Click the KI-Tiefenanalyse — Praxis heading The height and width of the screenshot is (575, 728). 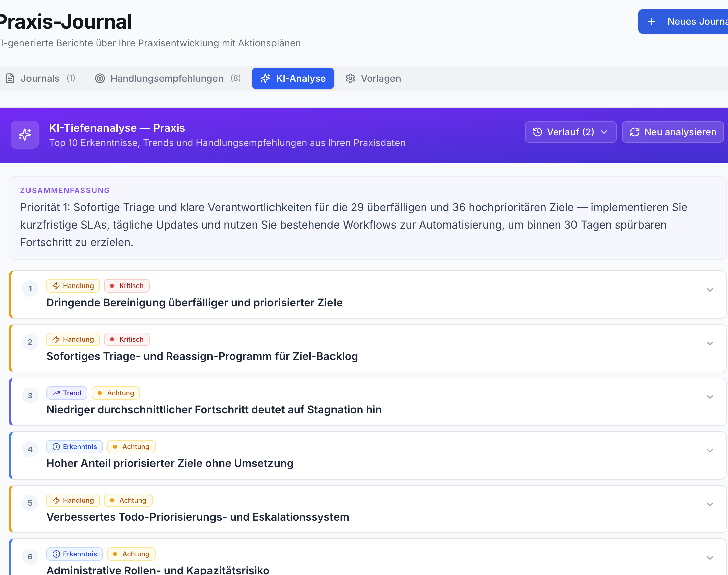(117, 128)
